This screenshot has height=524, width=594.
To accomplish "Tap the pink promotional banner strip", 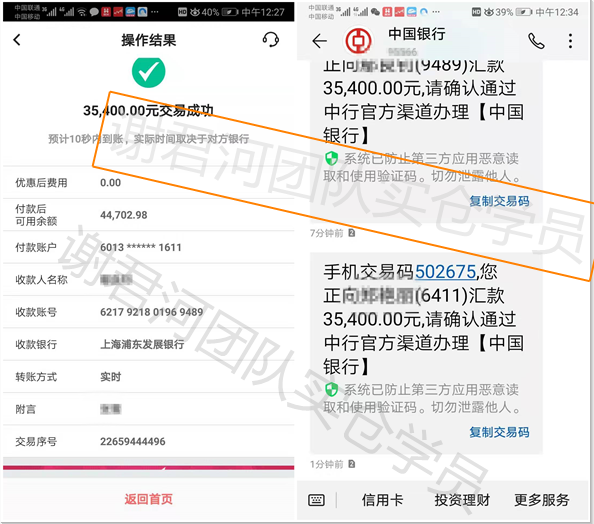I will click(x=148, y=468).
